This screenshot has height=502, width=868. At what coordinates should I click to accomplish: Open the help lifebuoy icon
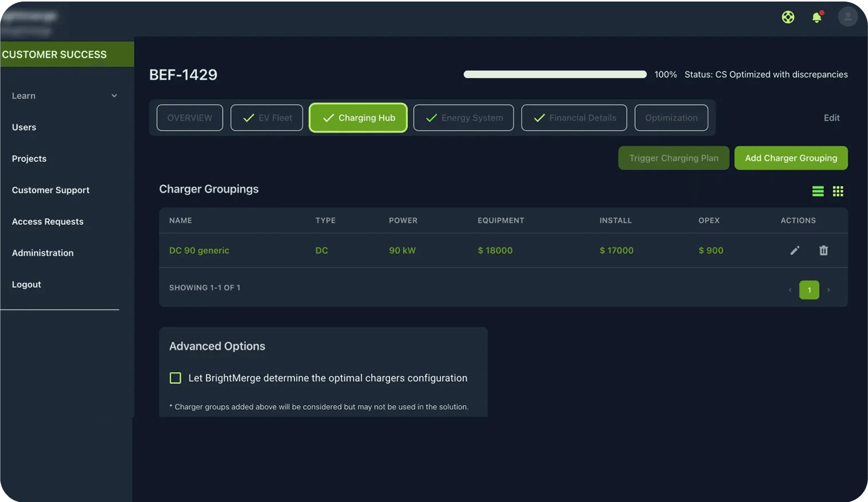click(x=788, y=17)
